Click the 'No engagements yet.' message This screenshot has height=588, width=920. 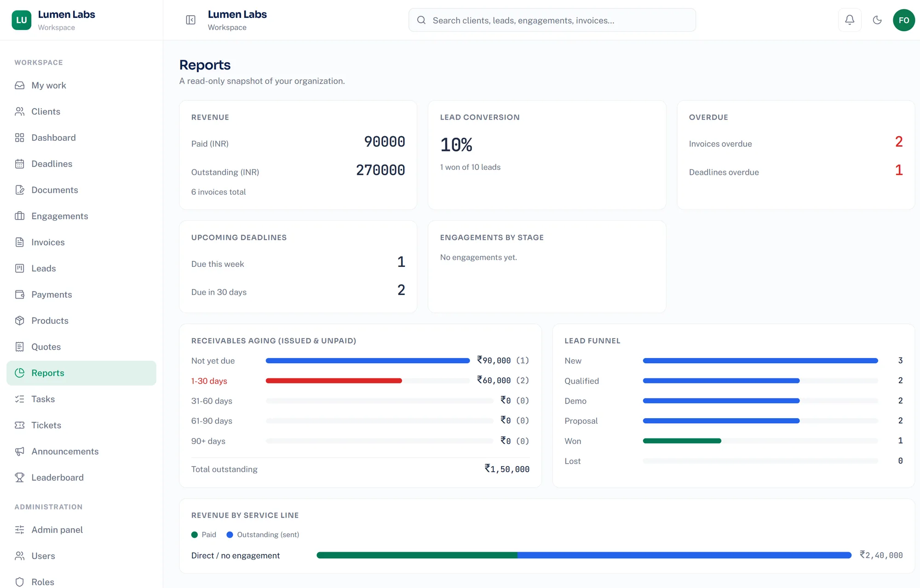click(478, 257)
